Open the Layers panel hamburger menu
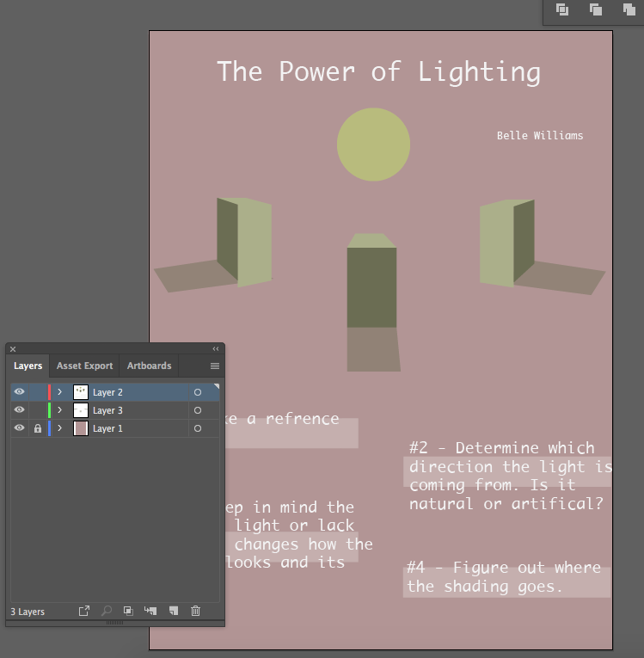This screenshot has height=658, width=644. [x=215, y=366]
